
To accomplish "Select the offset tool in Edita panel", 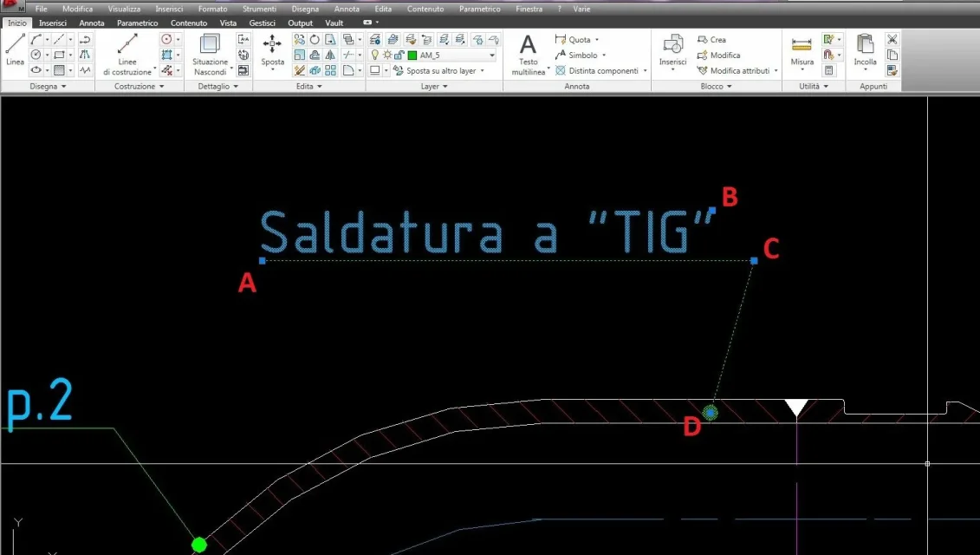I will pyautogui.click(x=315, y=55).
